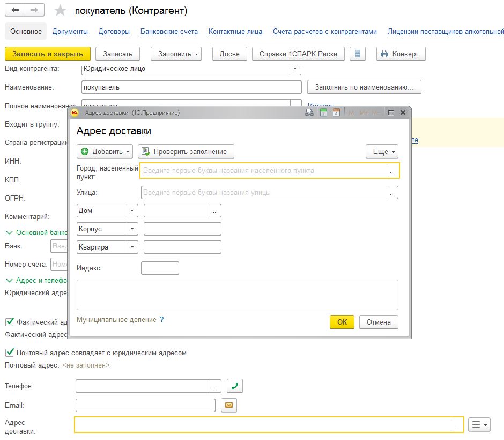The image size is (504, 440).
Task: Click 'Проверить заполнение' button
Action: [x=186, y=152]
